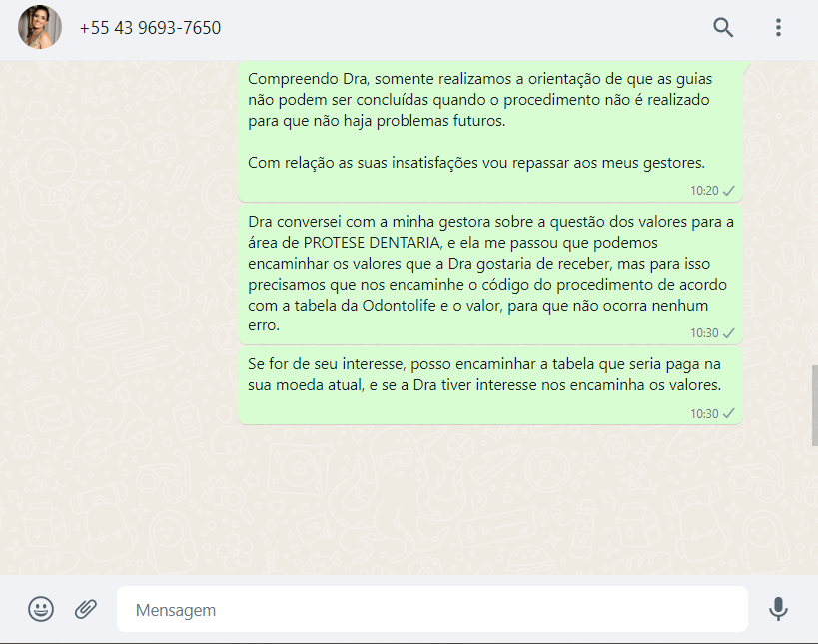Click the check mark on the 10:20 message

coord(729,191)
